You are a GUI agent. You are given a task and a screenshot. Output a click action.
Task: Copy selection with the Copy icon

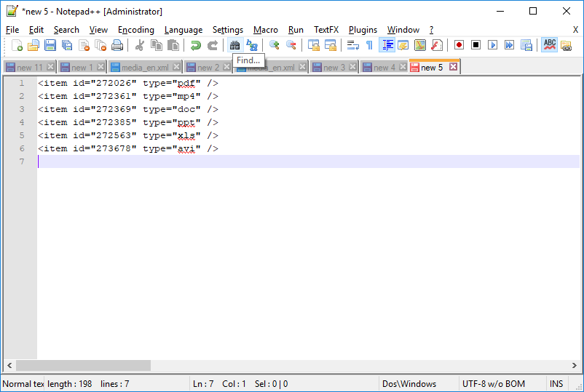point(157,45)
